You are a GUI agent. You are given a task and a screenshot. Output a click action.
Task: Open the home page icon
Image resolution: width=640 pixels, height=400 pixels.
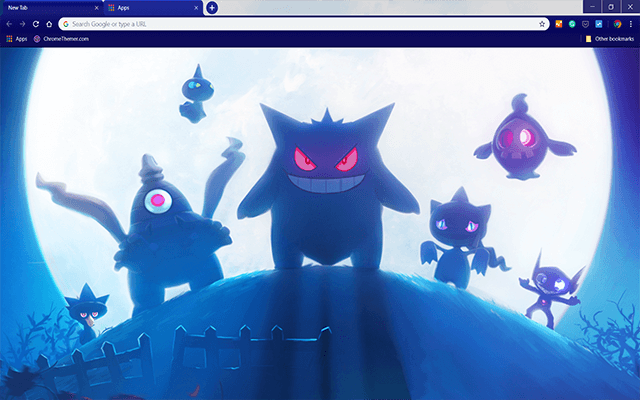click(x=49, y=24)
